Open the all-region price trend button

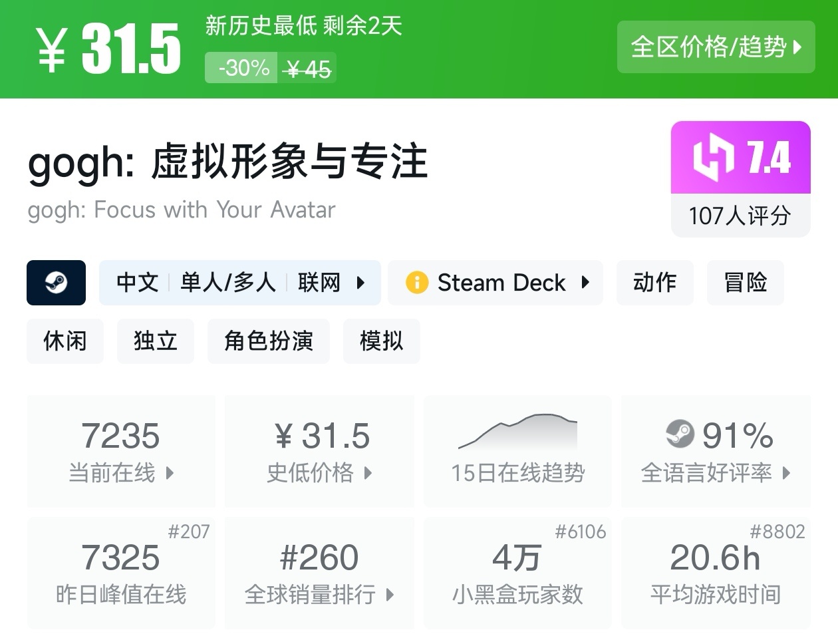point(716,47)
